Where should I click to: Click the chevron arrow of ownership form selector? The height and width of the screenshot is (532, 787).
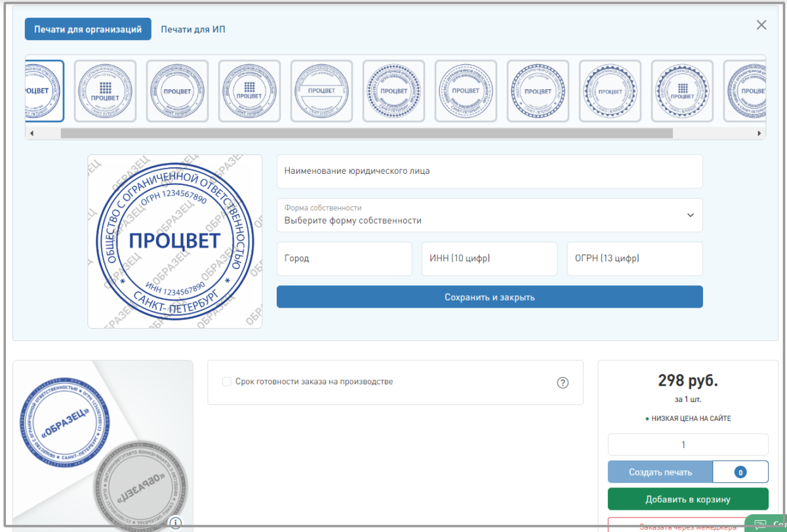pyautogui.click(x=690, y=215)
